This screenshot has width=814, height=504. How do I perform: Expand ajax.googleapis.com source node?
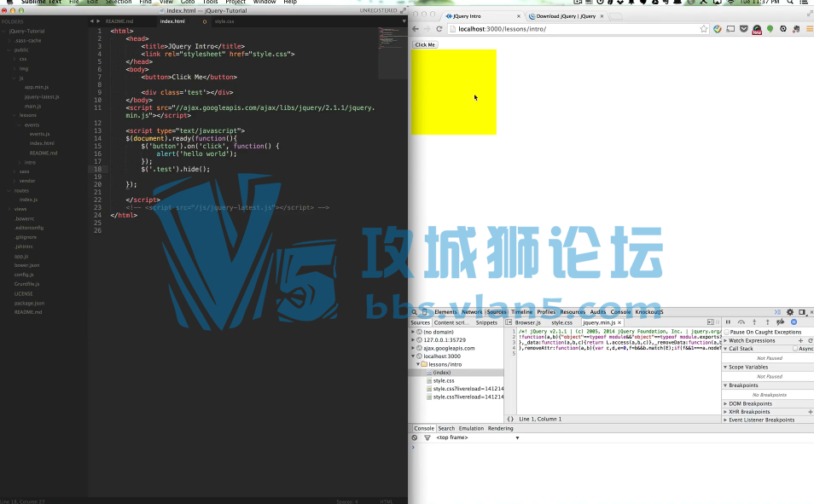413,348
